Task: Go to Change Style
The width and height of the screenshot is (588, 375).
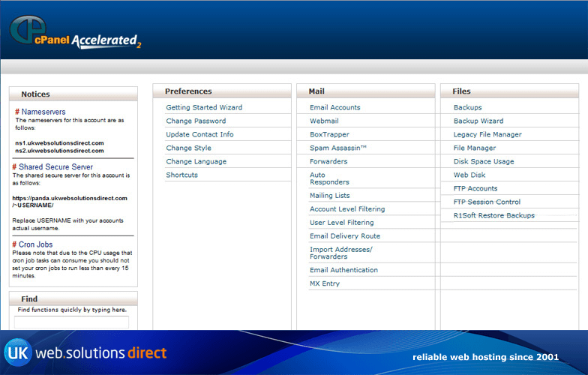Action: (x=188, y=148)
